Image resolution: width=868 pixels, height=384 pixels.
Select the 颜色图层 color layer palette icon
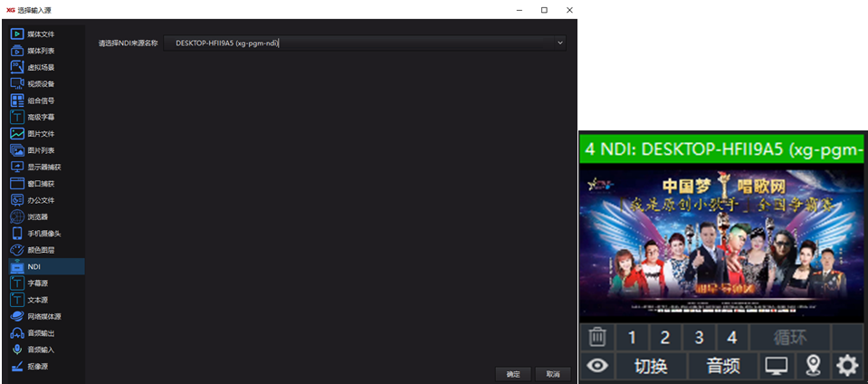(x=17, y=250)
